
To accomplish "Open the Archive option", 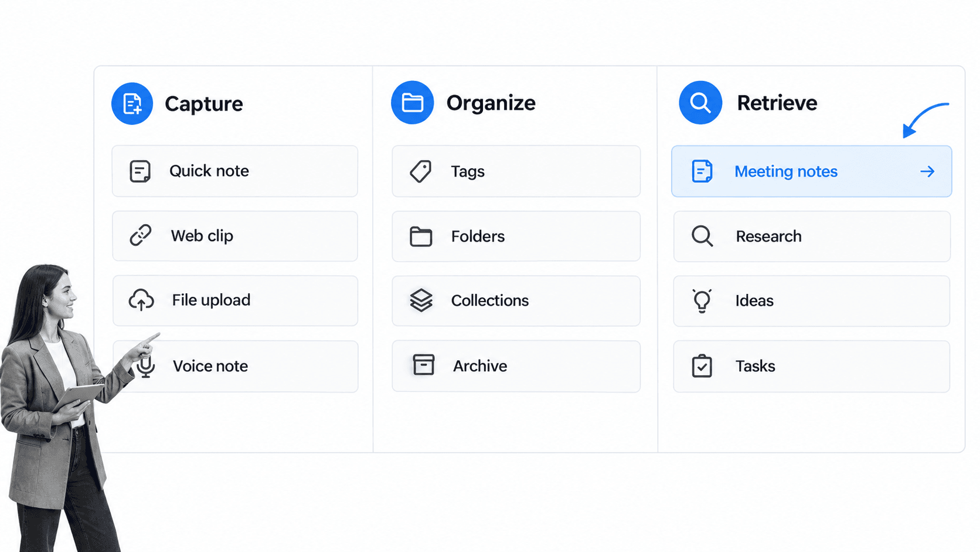I will point(516,367).
